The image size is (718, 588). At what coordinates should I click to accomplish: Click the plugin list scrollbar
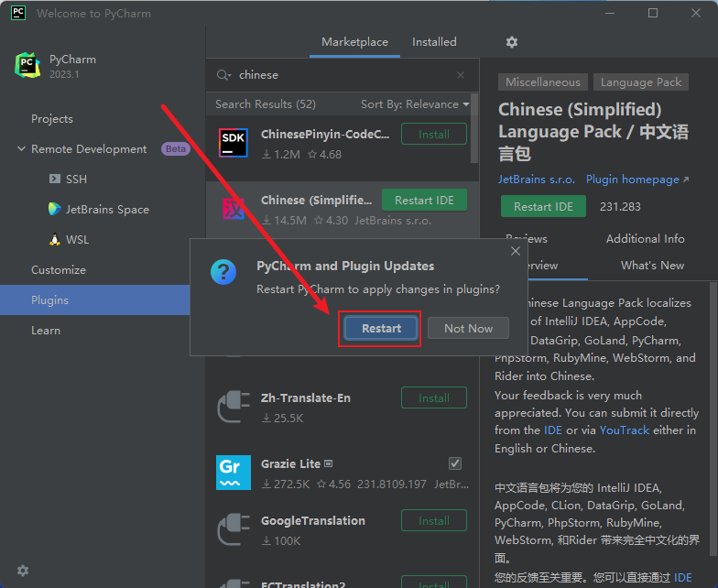[x=474, y=128]
